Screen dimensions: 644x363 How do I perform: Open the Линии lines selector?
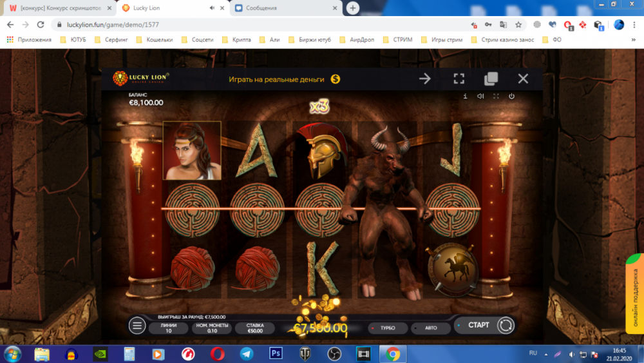click(x=168, y=328)
